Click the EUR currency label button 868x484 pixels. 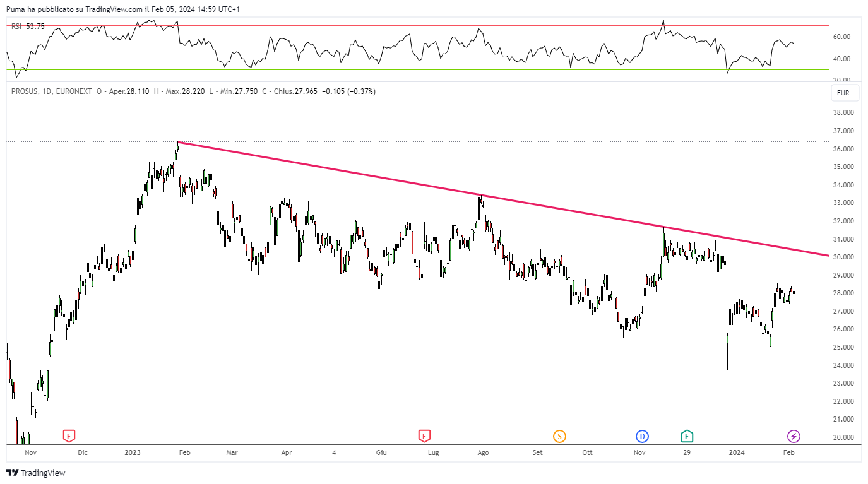843,93
